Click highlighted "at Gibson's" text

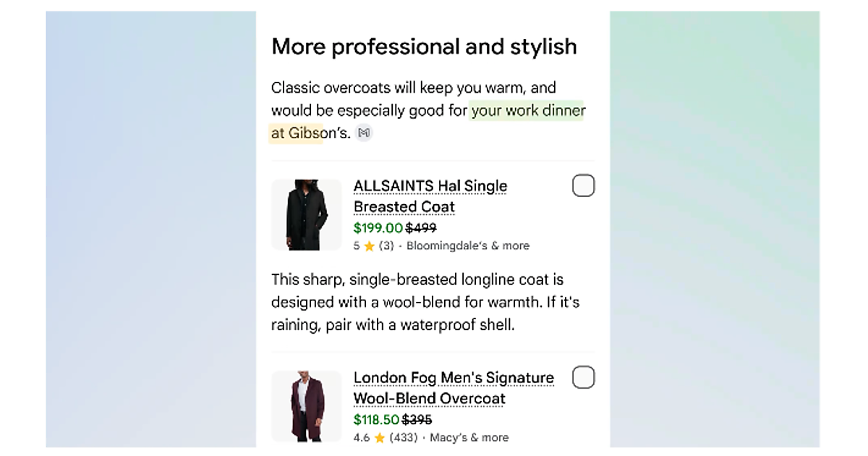[x=297, y=133]
